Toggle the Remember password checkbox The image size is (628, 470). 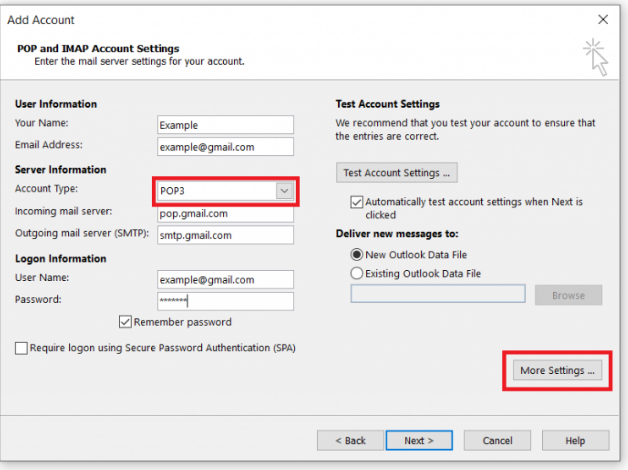coord(125,321)
